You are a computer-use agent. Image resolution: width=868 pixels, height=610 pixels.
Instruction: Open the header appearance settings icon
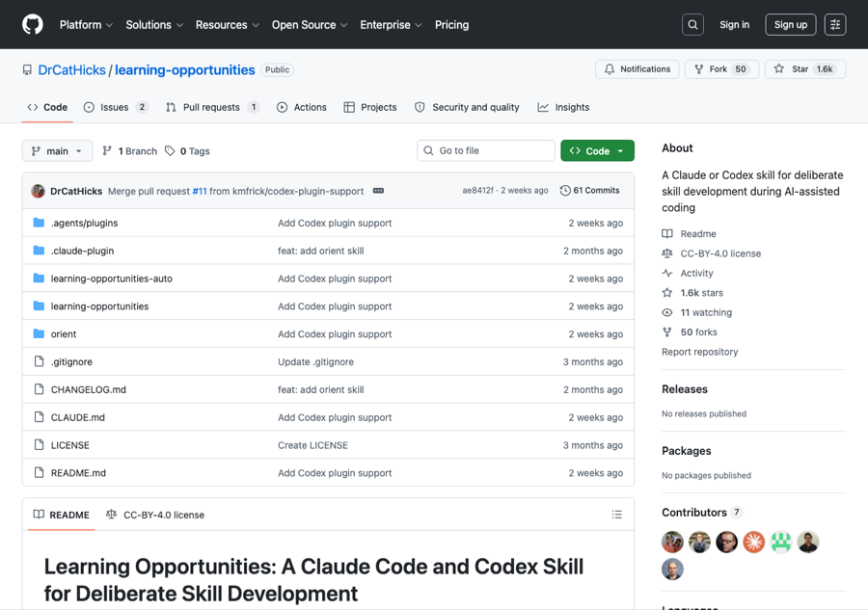[x=835, y=24]
